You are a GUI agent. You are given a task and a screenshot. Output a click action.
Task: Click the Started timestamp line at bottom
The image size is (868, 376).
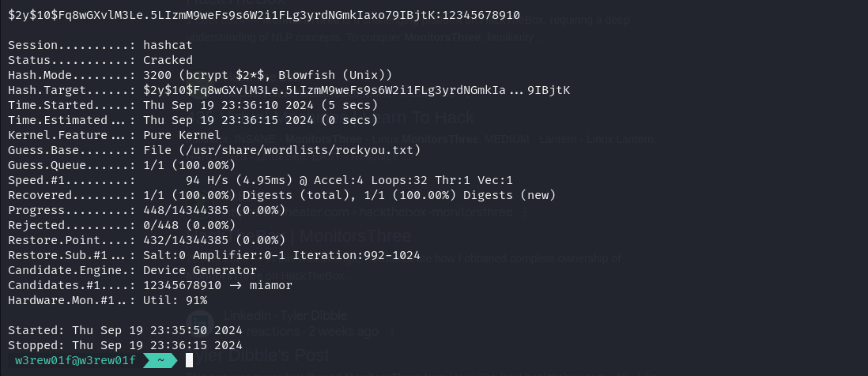click(125, 331)
